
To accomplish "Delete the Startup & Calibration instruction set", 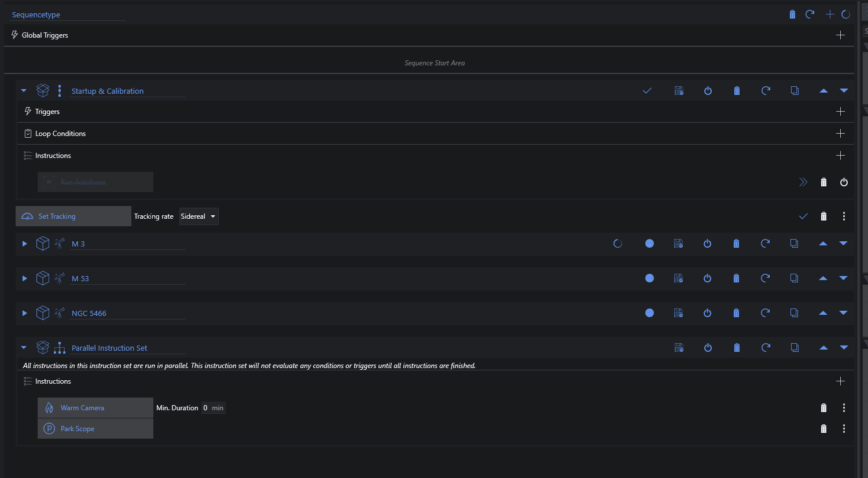I will (737, 91).
